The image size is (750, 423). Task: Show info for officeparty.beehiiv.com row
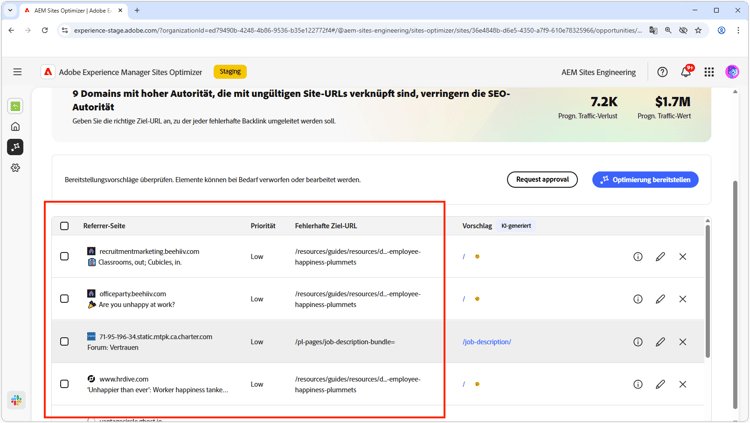(638, 299)
